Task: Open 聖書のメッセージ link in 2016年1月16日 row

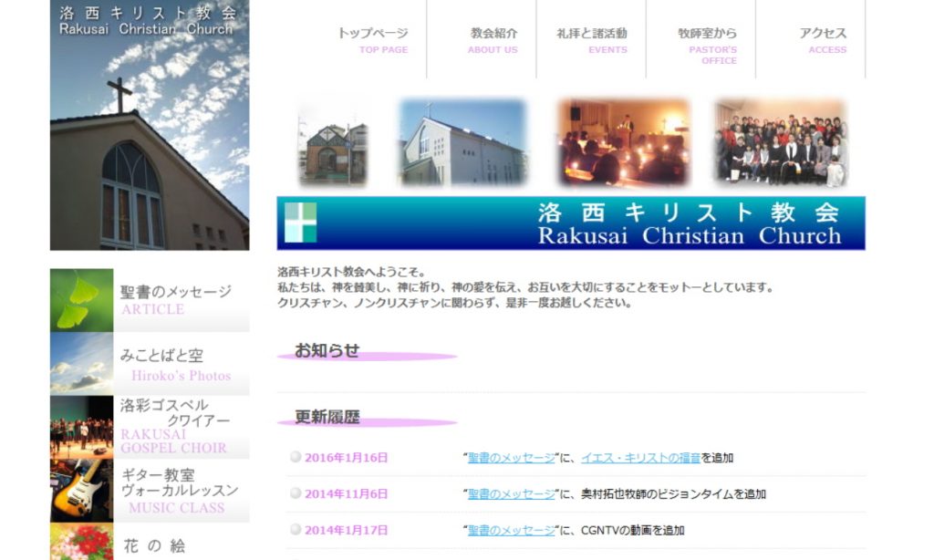Action: coord(511,458)
